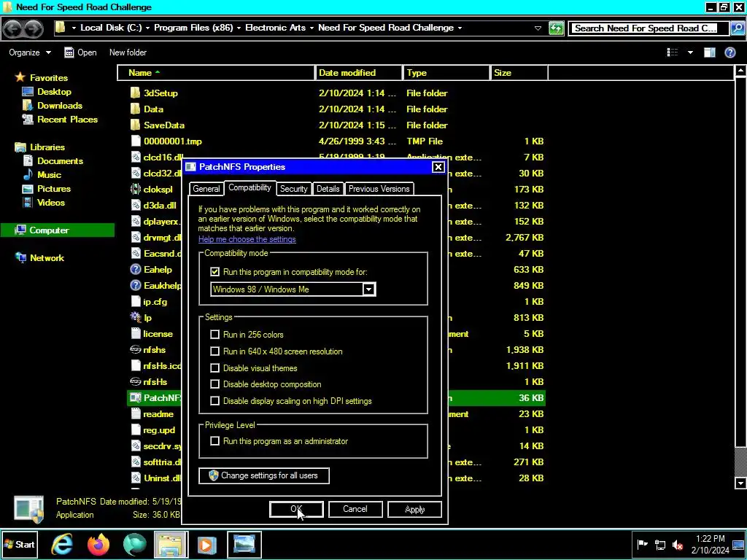Image resolution: width=747 pixels, height=560 pixels.
Task: Click the search magnifier icon
Action: click(737, 28)
